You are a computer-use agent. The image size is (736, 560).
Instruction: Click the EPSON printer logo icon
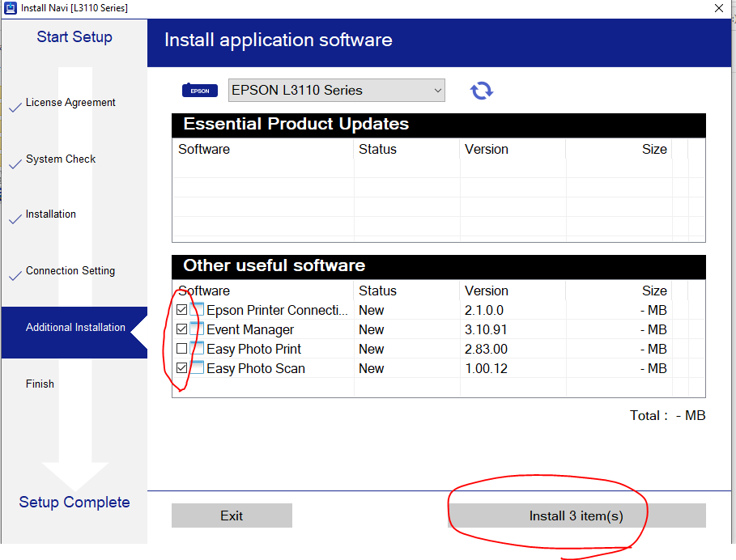[x=200, y=90]
